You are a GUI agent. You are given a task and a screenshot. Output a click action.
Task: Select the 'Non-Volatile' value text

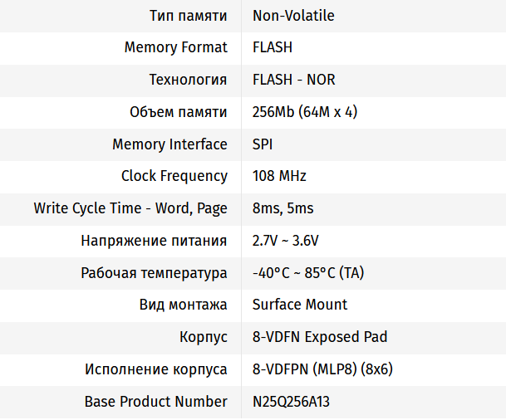pos(293,16)
